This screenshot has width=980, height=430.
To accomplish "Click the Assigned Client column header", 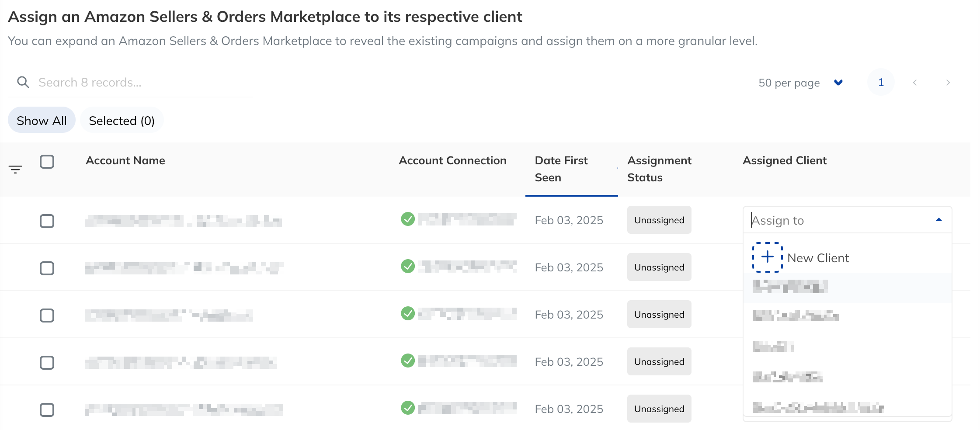I will 785,160.
